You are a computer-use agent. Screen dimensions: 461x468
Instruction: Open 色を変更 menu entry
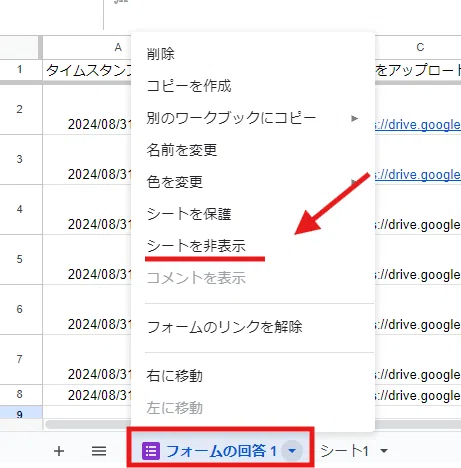point(253,182)
